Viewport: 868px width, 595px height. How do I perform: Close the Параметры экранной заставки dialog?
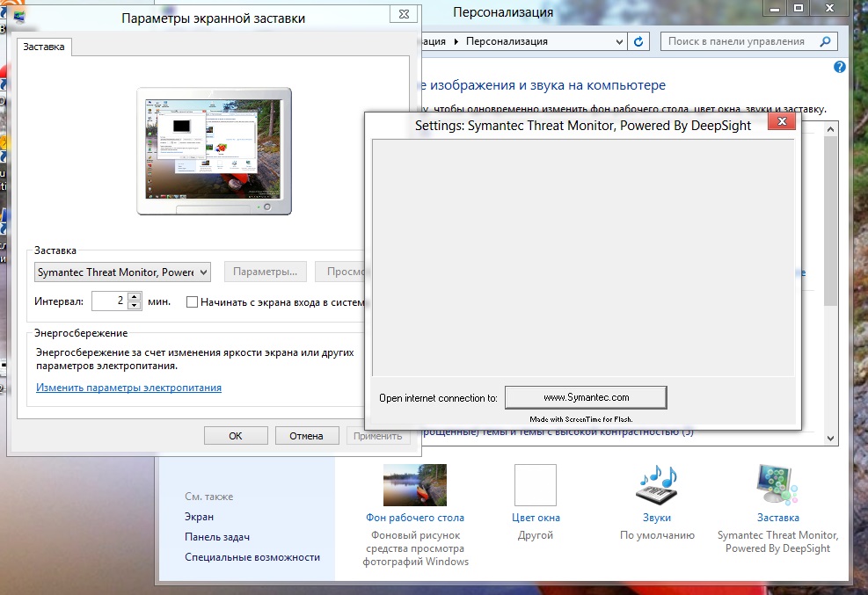pos(405,14)
